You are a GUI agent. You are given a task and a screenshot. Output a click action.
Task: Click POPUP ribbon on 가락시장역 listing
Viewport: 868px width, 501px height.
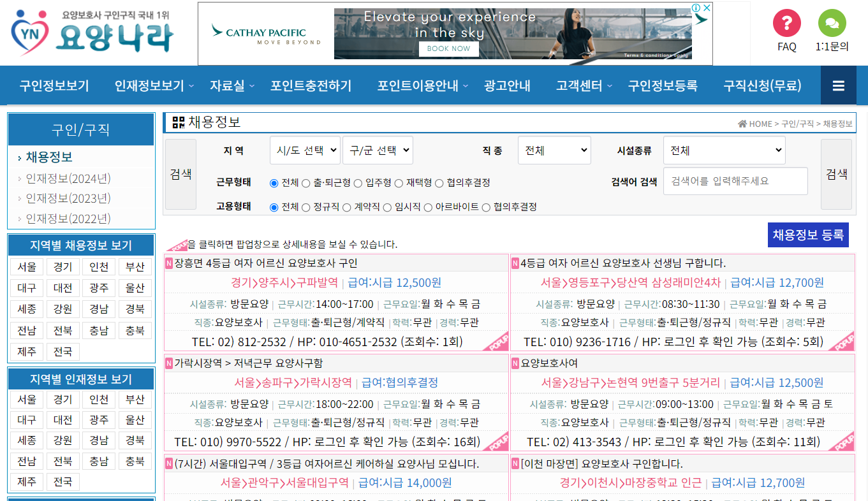point(496,441)
